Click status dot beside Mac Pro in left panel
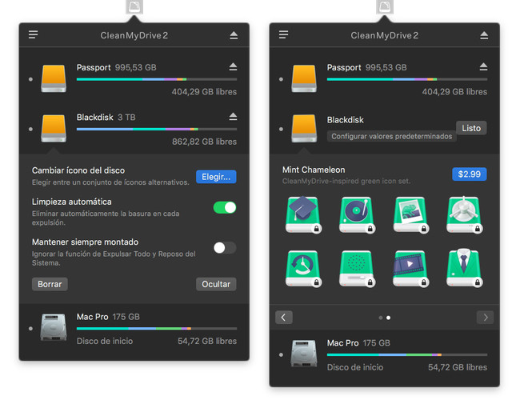This screenshot has width=520, height=420. point(30,329)
